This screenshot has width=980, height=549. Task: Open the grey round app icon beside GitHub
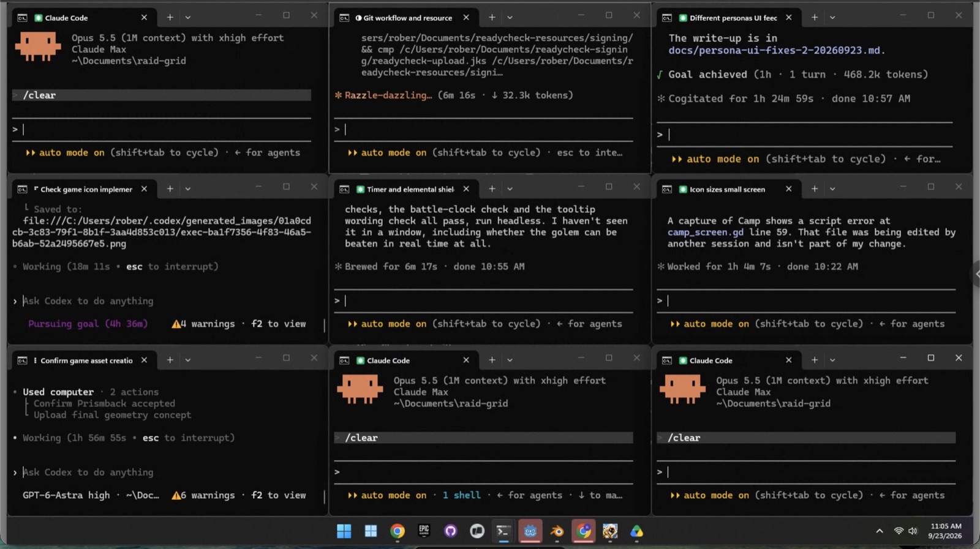477,531
